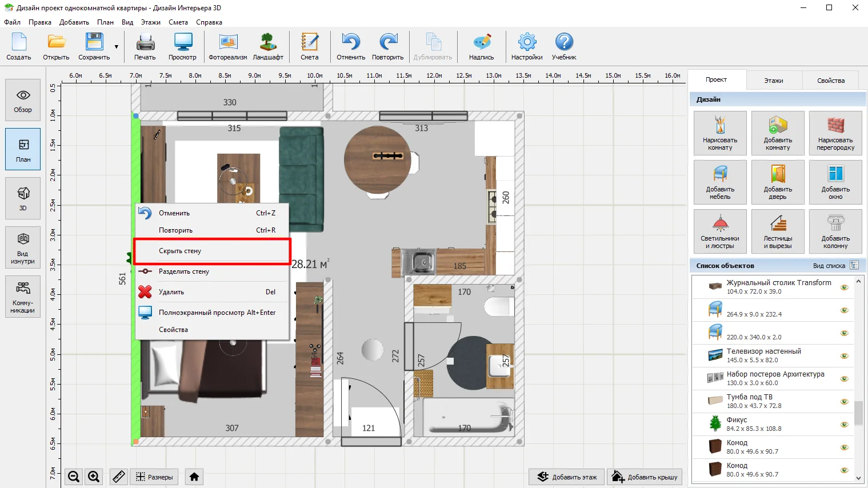868x488 pixels.
Task: Toggle visibility of Тумба под ТВ
Action: click(x=844, y=402)
